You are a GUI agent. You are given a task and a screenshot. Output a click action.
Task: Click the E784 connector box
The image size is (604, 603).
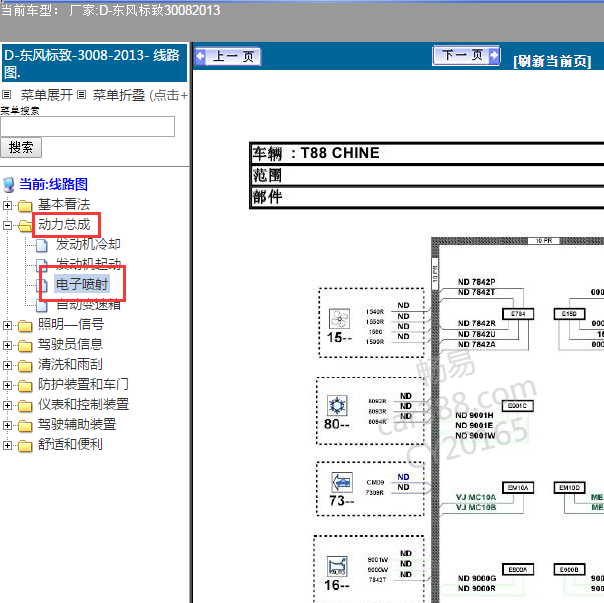(x=518, y=314)
